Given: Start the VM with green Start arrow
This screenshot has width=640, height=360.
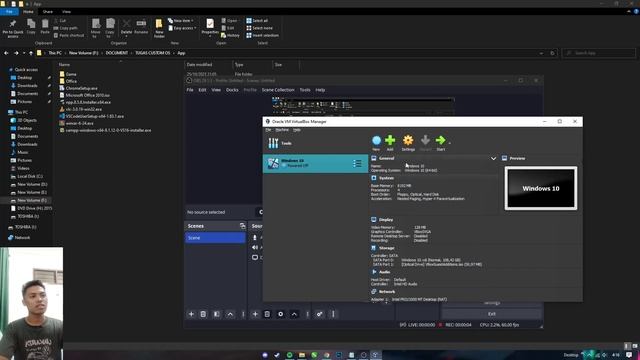Looking at the screenshot, I should (440, 141).
